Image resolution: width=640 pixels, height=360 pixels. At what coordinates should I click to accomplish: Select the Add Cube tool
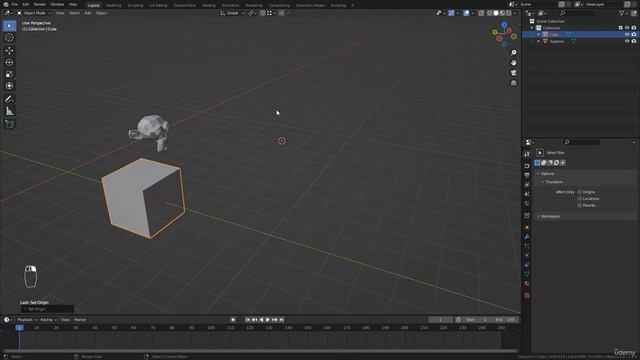(9, 124)
